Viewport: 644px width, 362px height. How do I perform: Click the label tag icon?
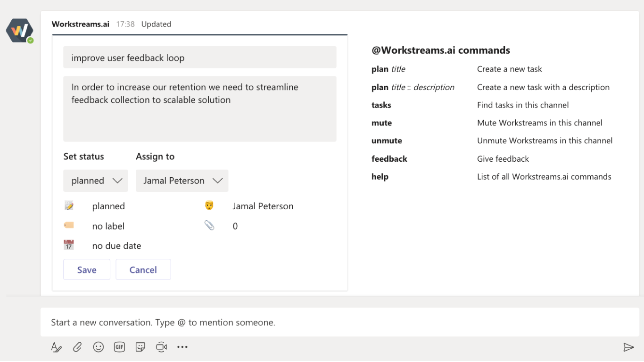69,225
